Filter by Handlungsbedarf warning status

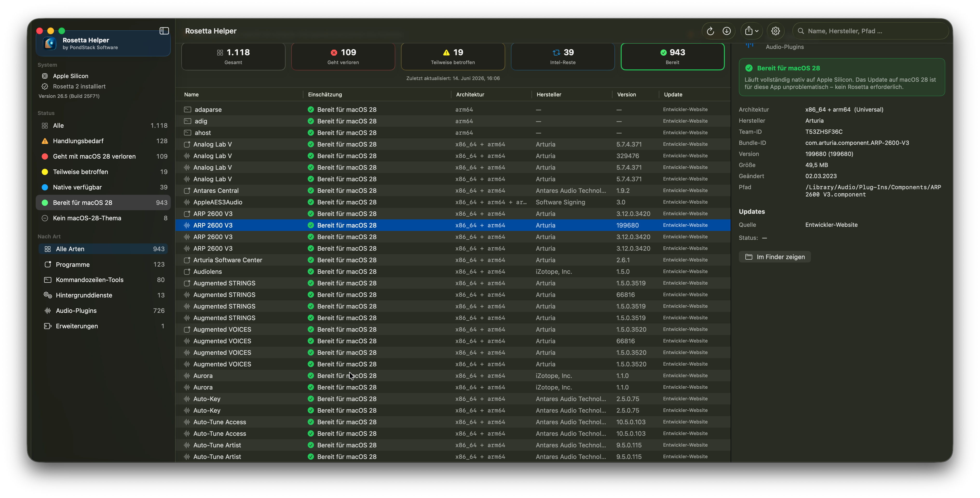tap(103, 141)
